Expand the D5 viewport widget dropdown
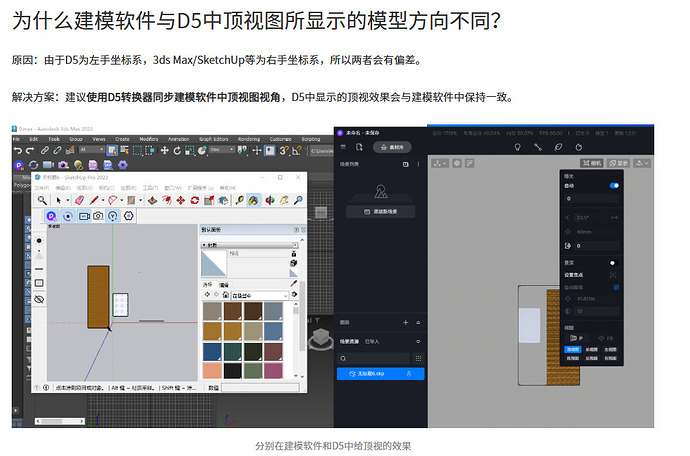This screenshot has height=456, width=690. 440,163
